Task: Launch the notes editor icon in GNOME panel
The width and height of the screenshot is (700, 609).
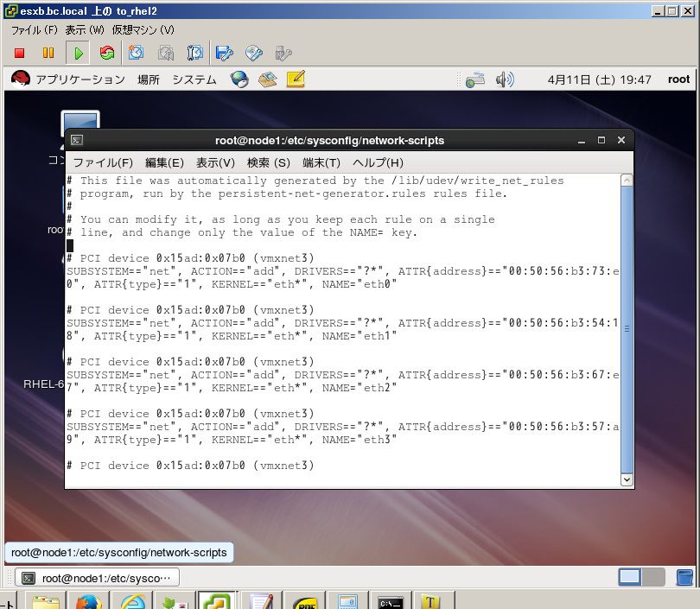Action: point(296,79)
